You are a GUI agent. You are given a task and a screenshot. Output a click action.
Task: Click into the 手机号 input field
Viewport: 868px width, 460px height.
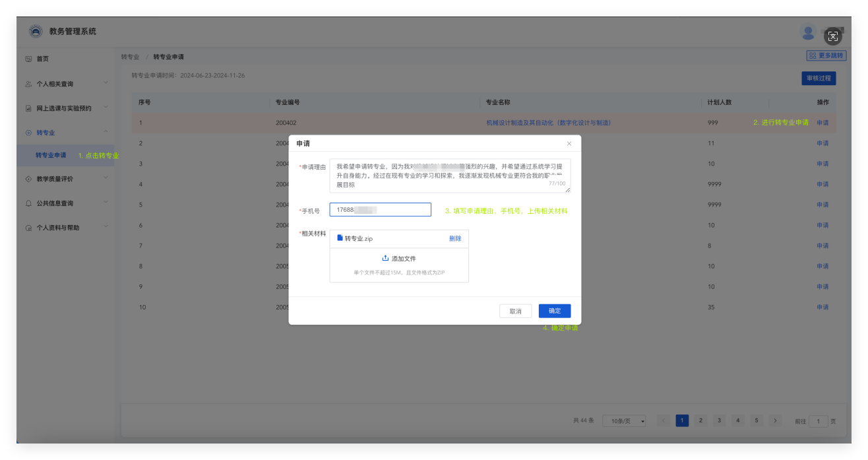pyautogui.click(x=380, y=210)
